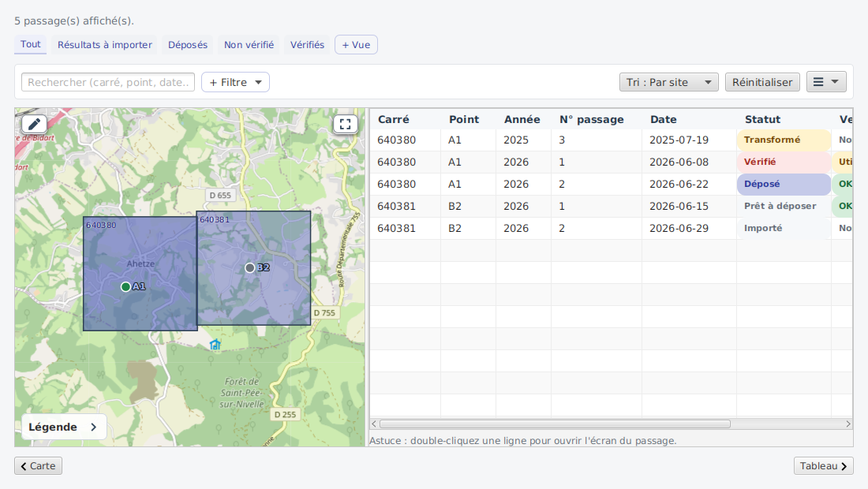Click the table scrollbar right arrow
Screen dimensions: 868x489
pyautogui.click(x=848, y=424)
